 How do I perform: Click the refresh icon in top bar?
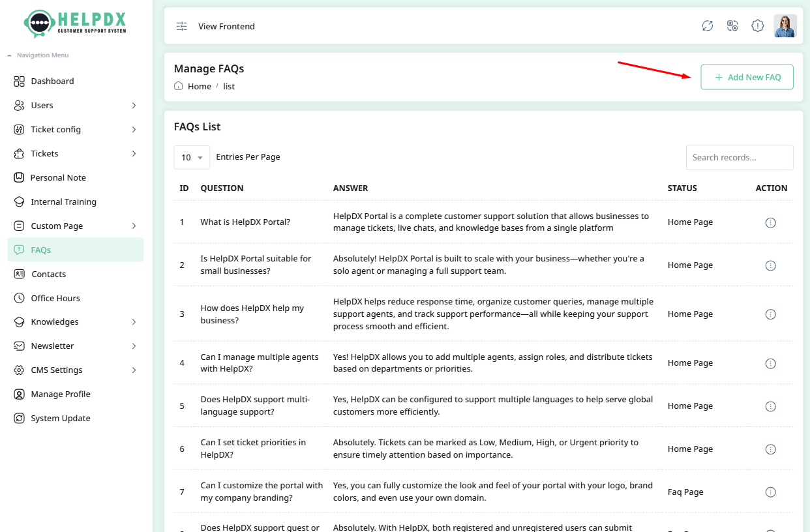click(x=708, y=26)
